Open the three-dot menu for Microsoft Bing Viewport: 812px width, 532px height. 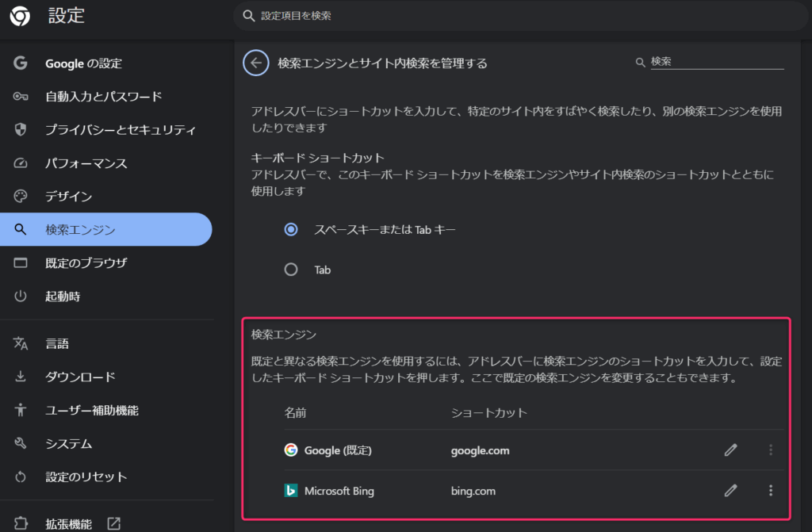click(x=770, y=491)
